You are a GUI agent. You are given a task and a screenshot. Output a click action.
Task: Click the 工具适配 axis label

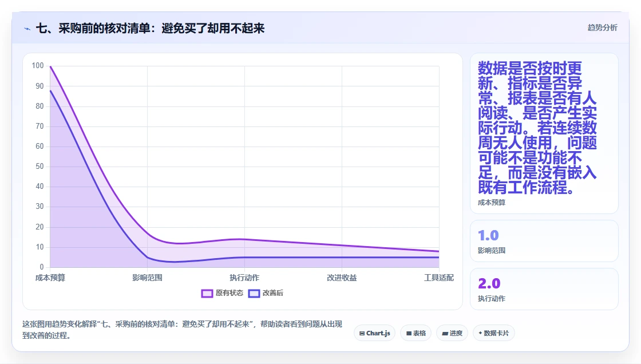(x=438, y=278)
